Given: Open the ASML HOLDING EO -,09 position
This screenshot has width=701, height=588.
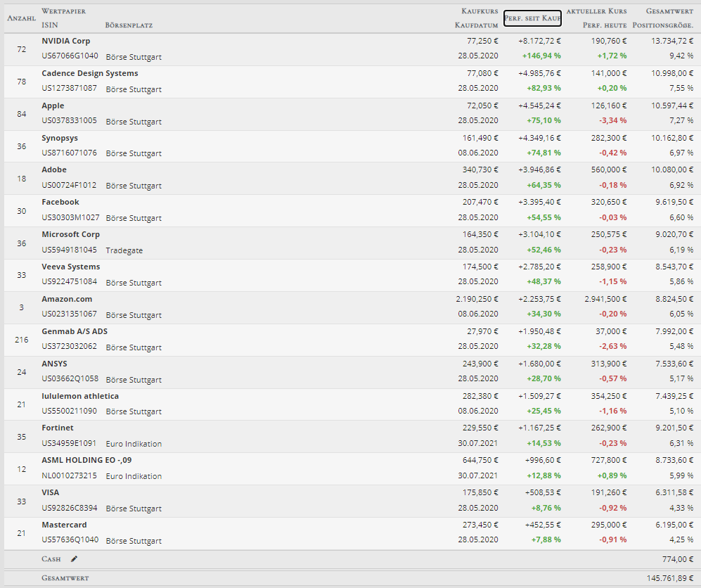Looking at the screenshot, I should (86, 460).
